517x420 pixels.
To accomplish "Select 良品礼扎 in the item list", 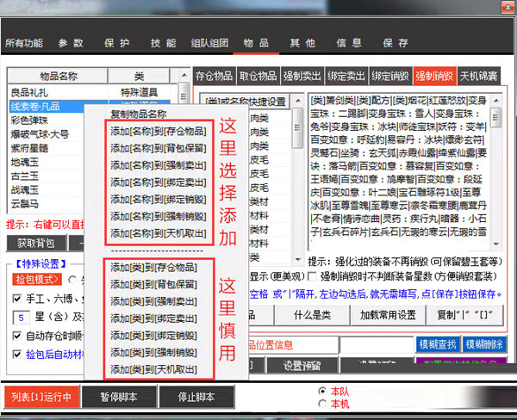I will [x=29, y=93].
